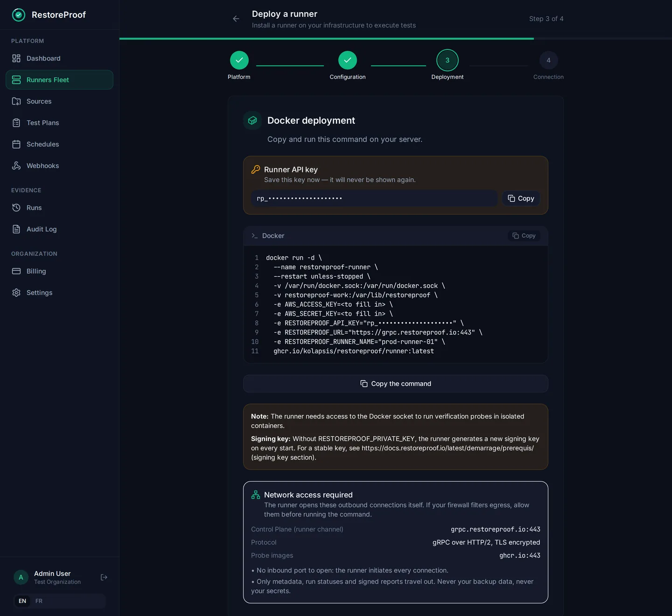Viewport: 672px width, 616px height.
Task: Click the completed Configuration step circle
Action: tap(348, 60)
